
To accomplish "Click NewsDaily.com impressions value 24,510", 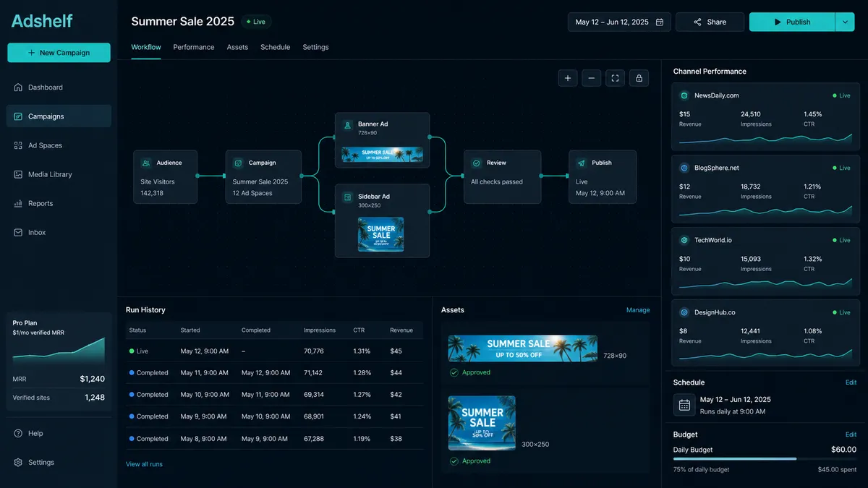I will click(751, 114).
